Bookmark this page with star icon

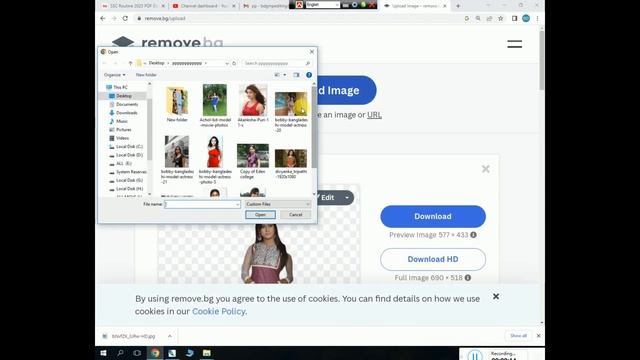click(501, 18)
